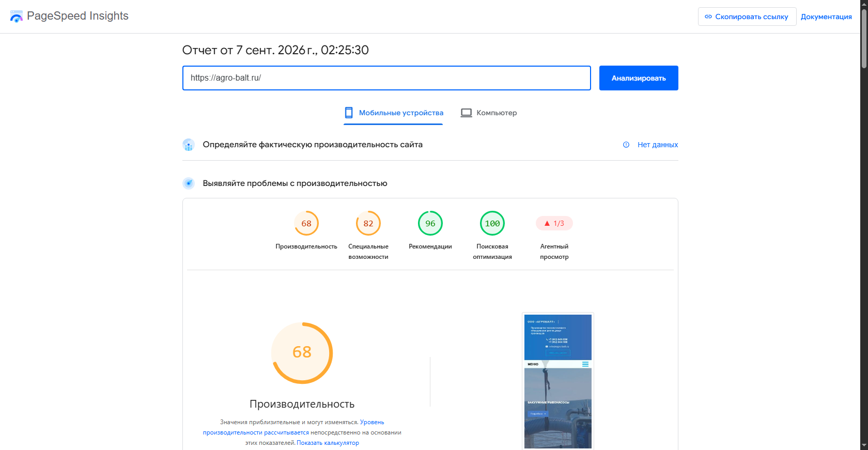868x450 pixels.
Task: Click the report date heading Отчет от 7 сент.
Action: pyautogui.click(x=275, y=50)
